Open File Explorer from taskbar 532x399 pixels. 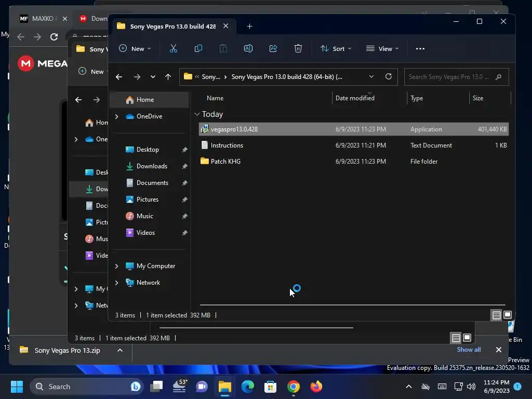[224, 387]
